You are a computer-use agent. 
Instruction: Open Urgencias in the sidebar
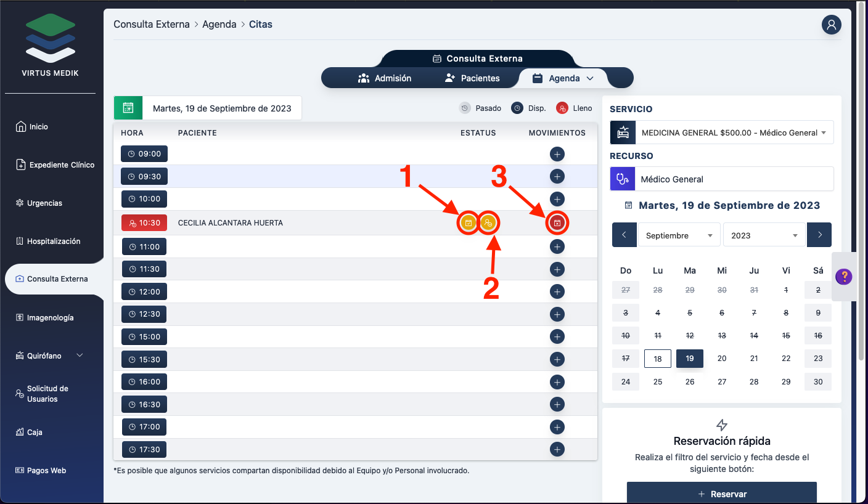click(x=44, y=203)
